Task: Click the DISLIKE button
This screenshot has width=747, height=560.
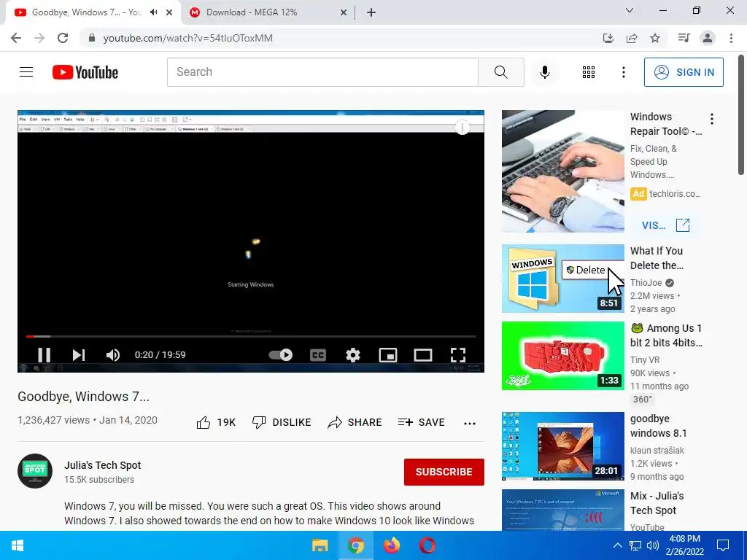Action: point(282,422)
